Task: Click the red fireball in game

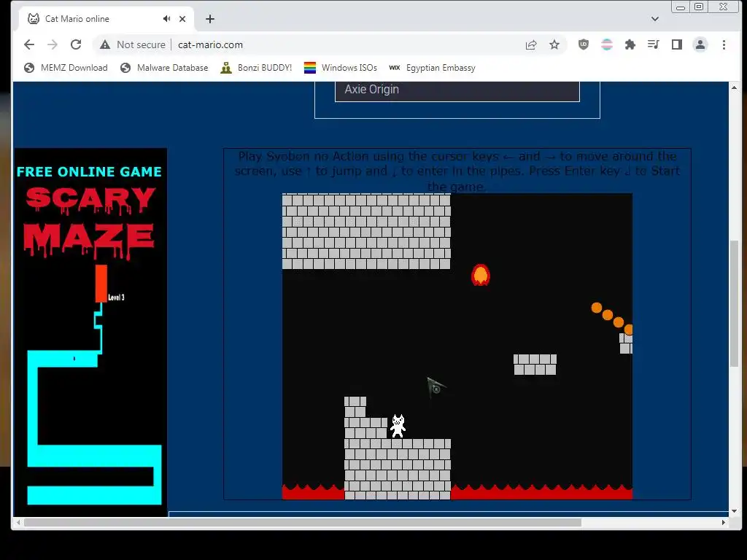Action: tap(481, 275)
